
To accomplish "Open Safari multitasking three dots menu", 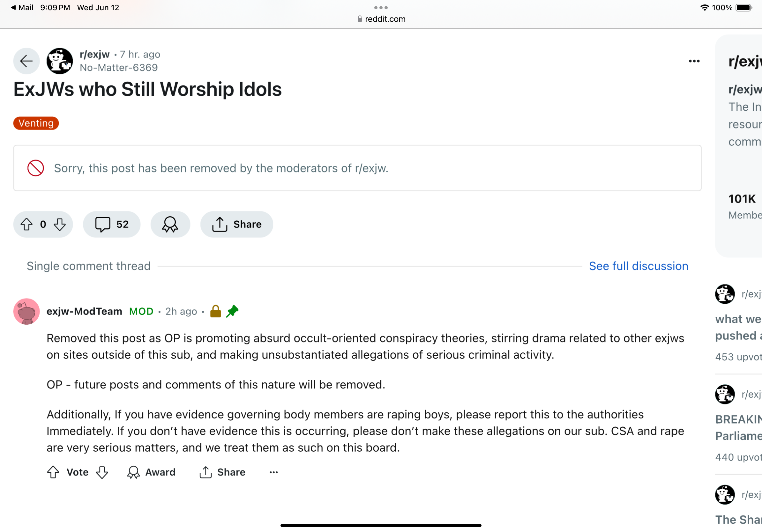I will [x=381, y=7].
